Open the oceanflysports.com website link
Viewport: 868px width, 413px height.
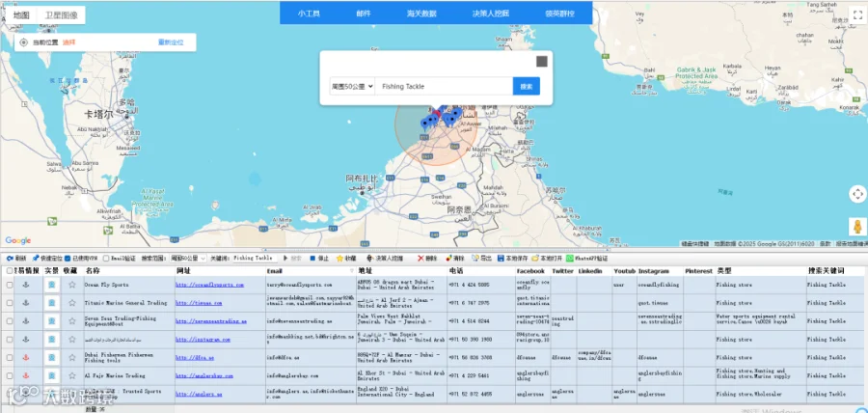pyautogui.click(x=210, y=285)
